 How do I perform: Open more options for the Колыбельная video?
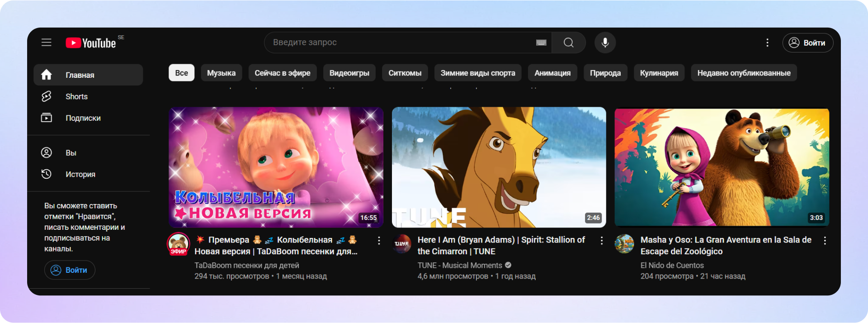tap(379, 241)
